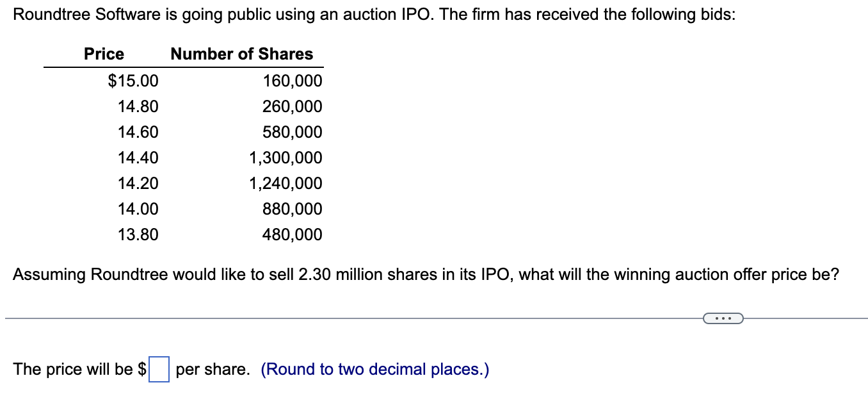Screen dimensions: 868x410
Task: Select the 1,300,000 shares value
Action: click(286, 158)
